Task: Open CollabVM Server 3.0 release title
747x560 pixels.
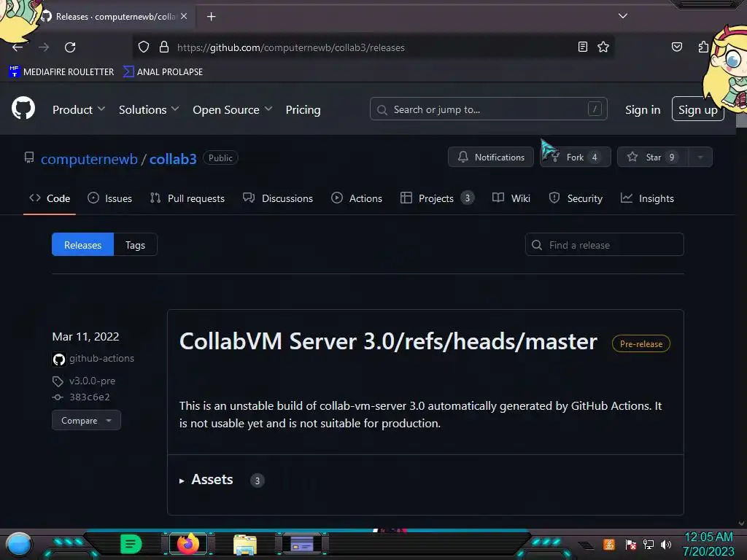Action: [388, 342]
